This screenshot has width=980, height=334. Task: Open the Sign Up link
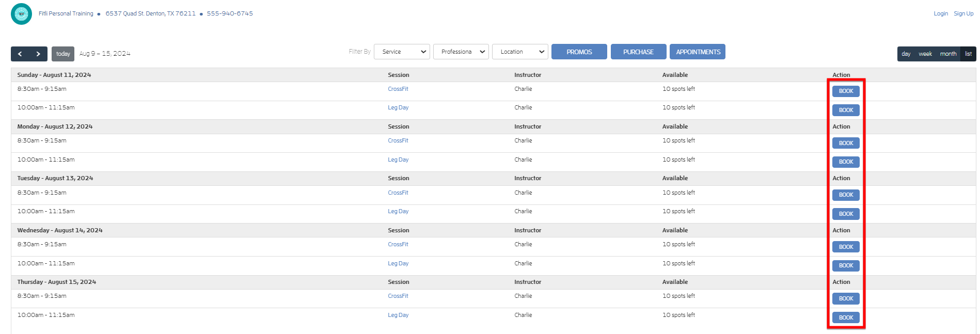click(963, 13)
